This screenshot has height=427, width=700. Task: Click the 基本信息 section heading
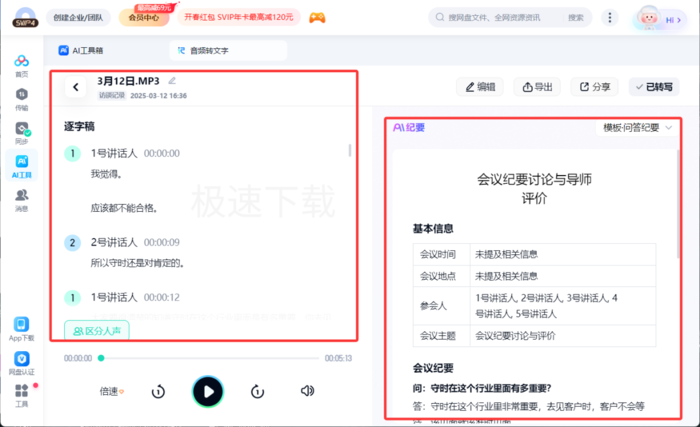[x=433, y=229]
